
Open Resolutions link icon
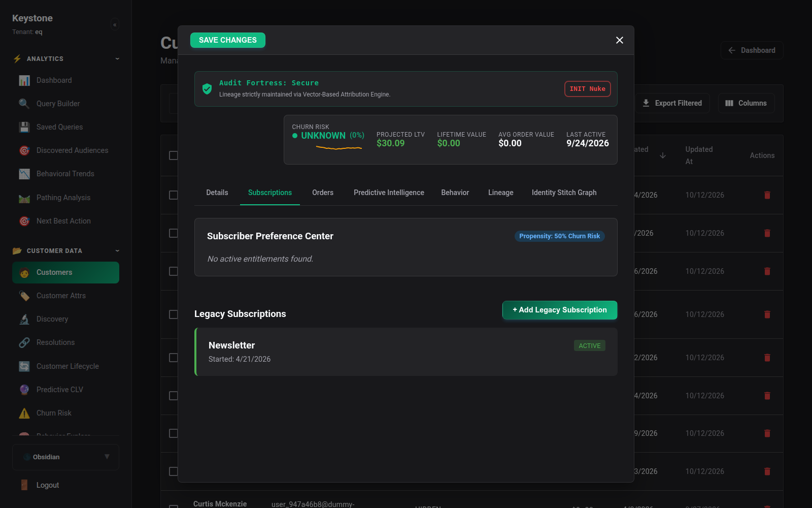[x=24, y=342]
